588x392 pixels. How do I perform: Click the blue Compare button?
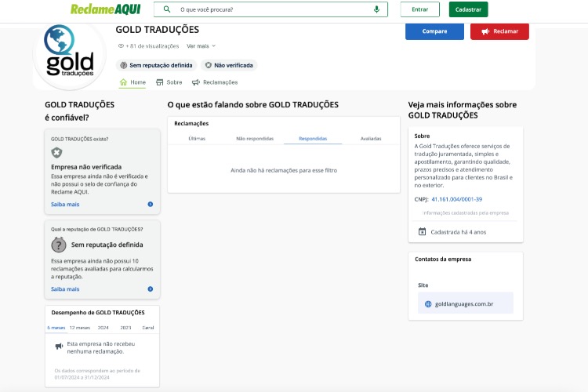[x=434, y=31]
